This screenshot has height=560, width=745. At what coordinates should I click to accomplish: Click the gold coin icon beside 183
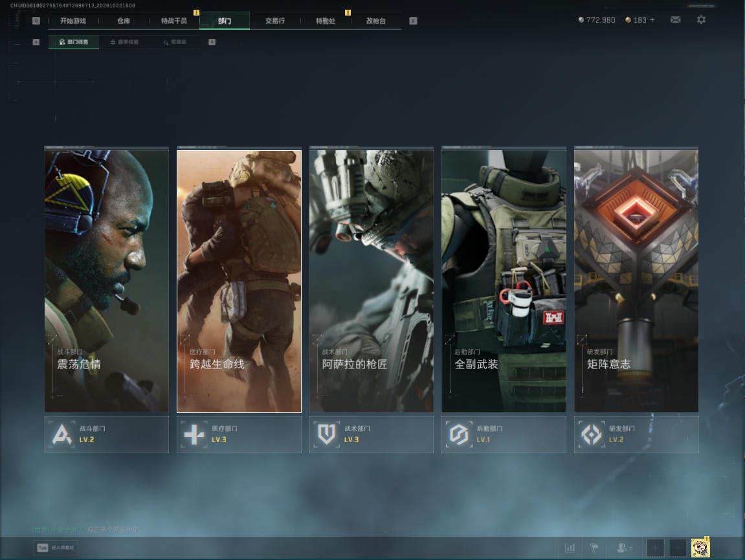point(628,20)
